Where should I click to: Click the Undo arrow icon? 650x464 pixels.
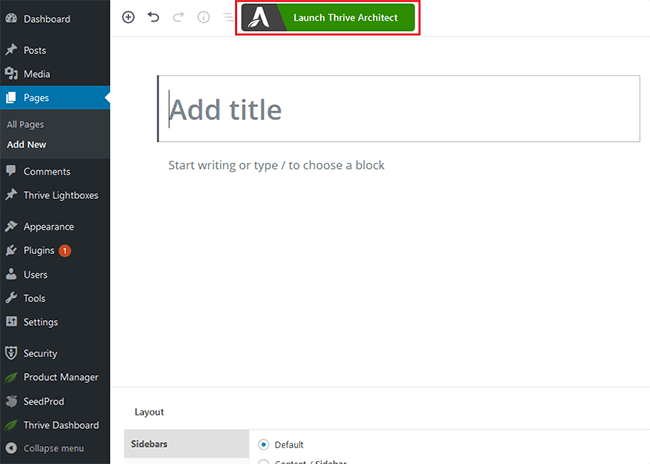click(x=153, y=17)
